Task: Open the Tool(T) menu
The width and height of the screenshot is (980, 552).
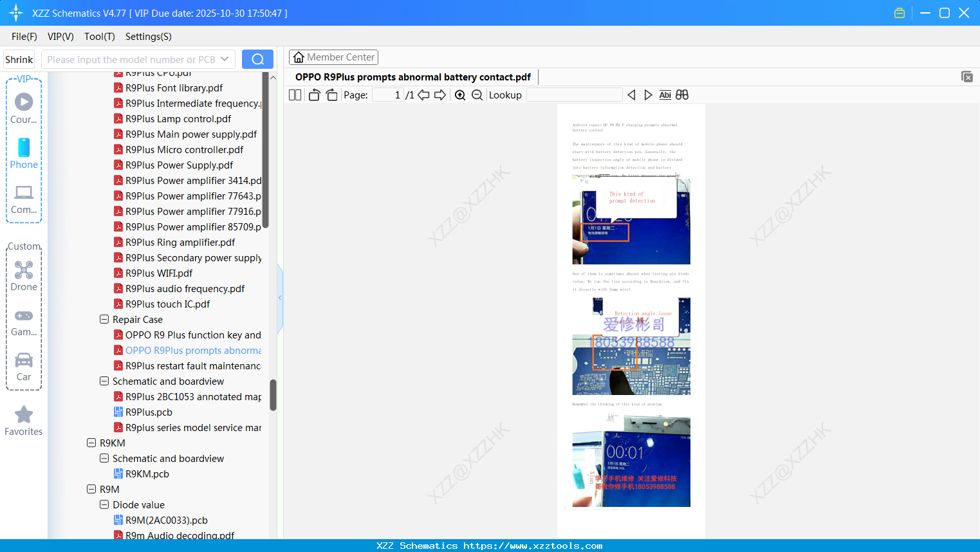Action: coord(100,37)
